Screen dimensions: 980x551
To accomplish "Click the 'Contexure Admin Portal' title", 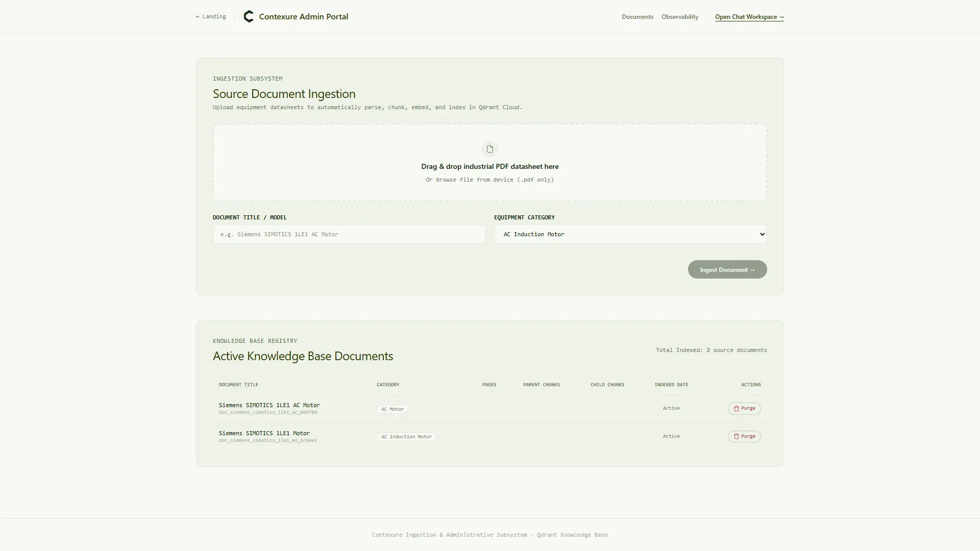I will (304, 16).
